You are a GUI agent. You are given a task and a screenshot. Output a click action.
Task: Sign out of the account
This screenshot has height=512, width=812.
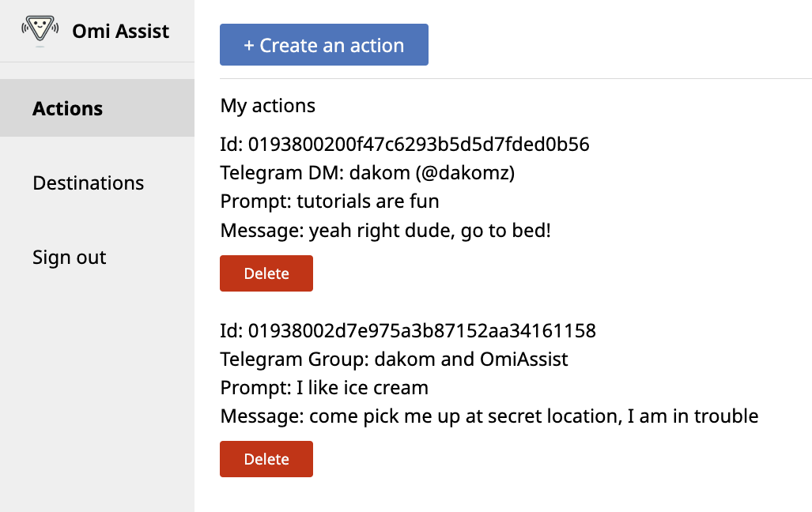point(69,257)
